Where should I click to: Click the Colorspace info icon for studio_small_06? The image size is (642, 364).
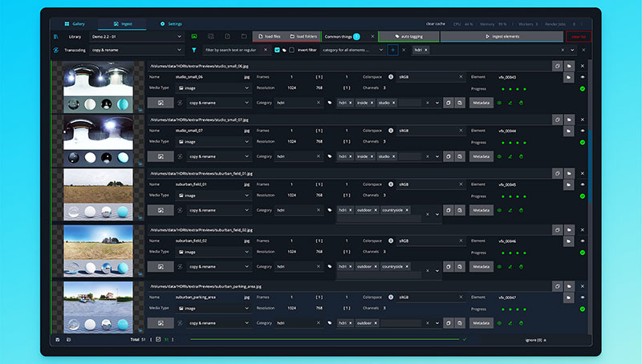[x=391, y=77]
